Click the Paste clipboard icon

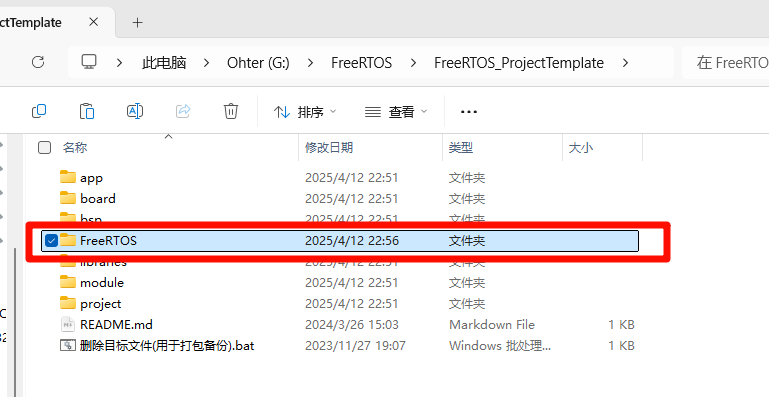(87, 111)
